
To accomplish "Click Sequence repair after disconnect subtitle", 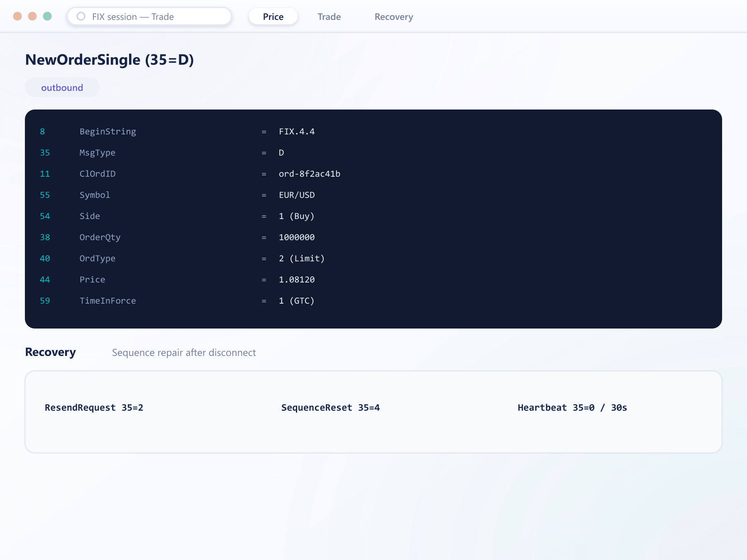I will [184, 353].
